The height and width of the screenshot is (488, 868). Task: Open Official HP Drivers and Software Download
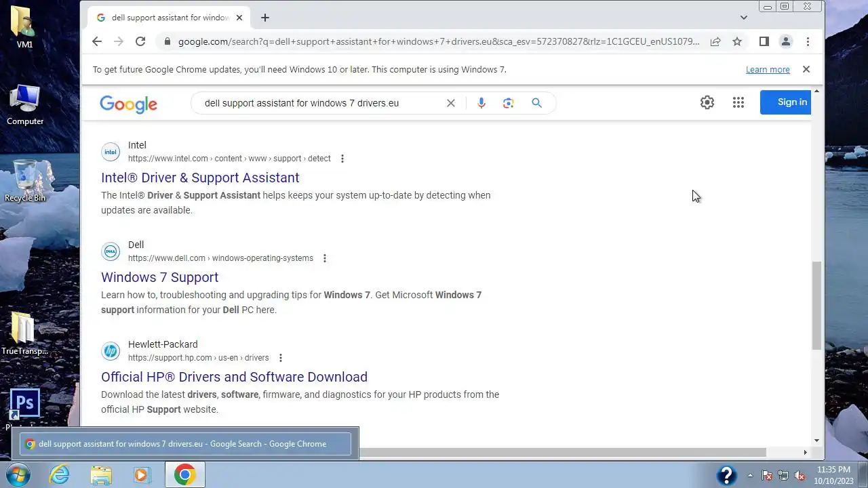pos(234,377)
